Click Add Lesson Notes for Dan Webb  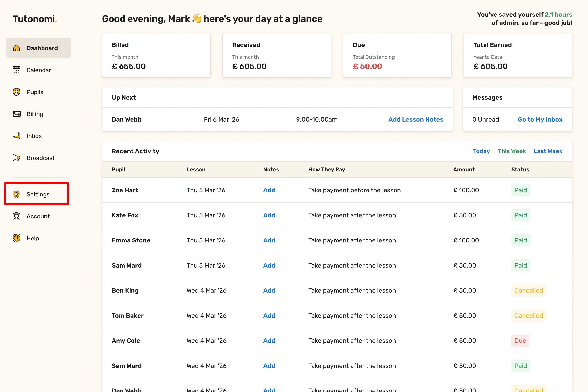point(416,120)
